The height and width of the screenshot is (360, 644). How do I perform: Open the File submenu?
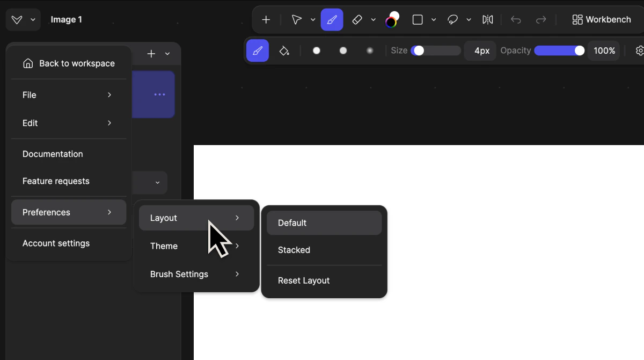(x=69, y=95)
